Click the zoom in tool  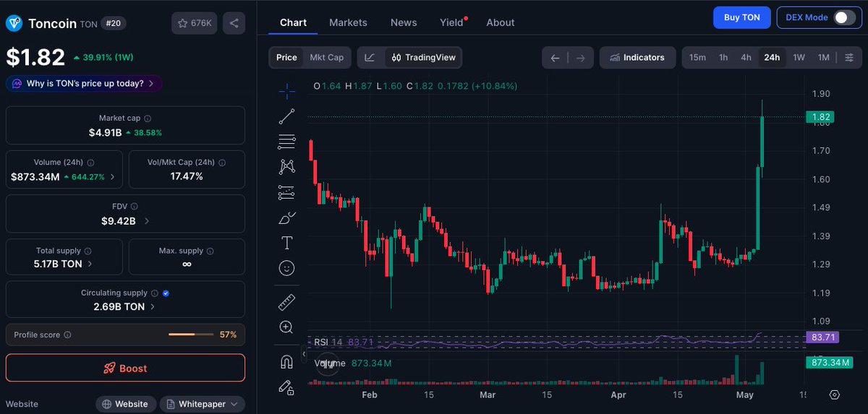286,327
